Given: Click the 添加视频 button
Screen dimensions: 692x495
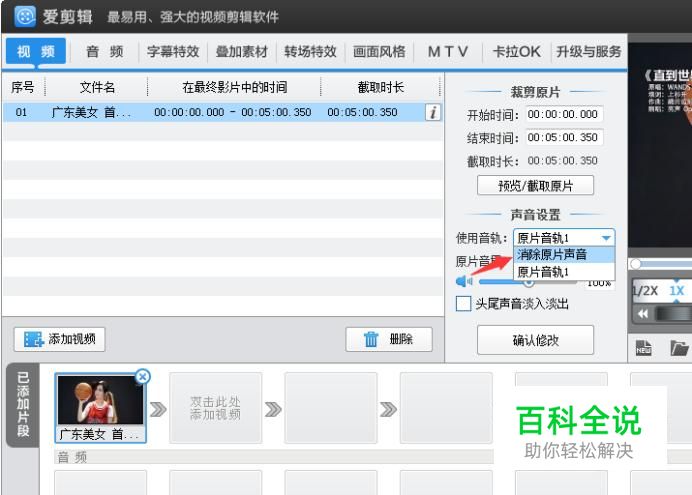Looking at the screenshot, I should click(x=59, y=339).
